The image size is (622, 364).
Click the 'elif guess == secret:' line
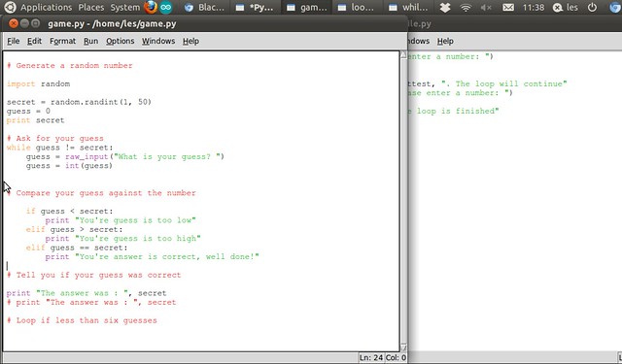(77, 248)
